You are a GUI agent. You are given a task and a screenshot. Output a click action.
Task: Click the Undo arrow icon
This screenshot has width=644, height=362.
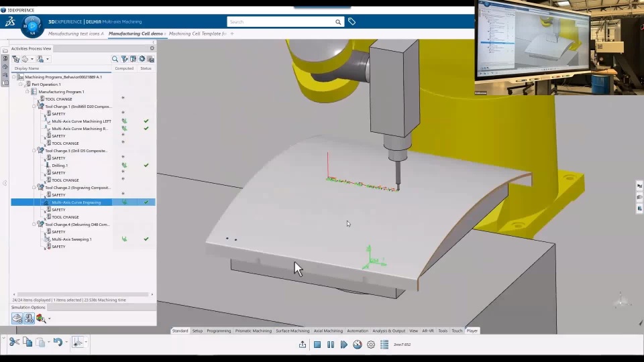(58, 341)
